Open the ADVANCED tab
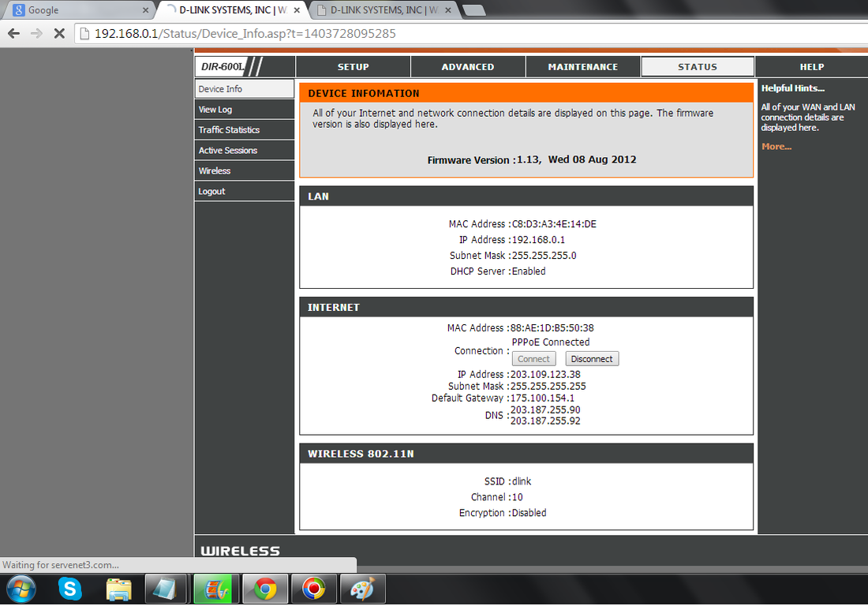Image resolution: width=868 pixels, height=606 pixels. point(468,66)
